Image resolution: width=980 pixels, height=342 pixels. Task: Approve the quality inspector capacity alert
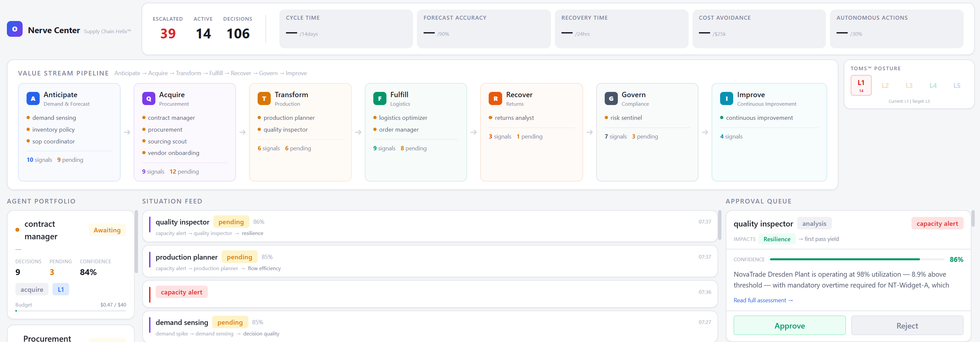[x=789, y=326]
